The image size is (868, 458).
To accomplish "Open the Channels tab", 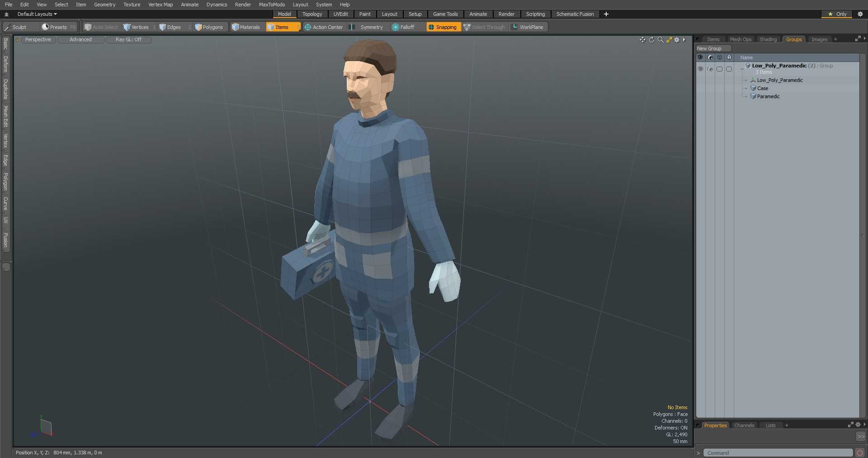I will coord(744,425).
